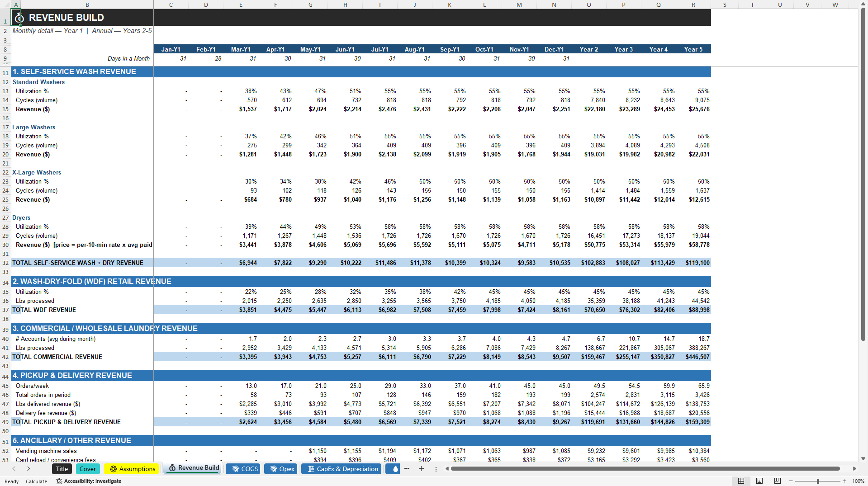Image resolution: width=868 pixels, height=486 pixels.
Task: Click the tab bar splitter handle dots
Action: click(x=436, y=469)
